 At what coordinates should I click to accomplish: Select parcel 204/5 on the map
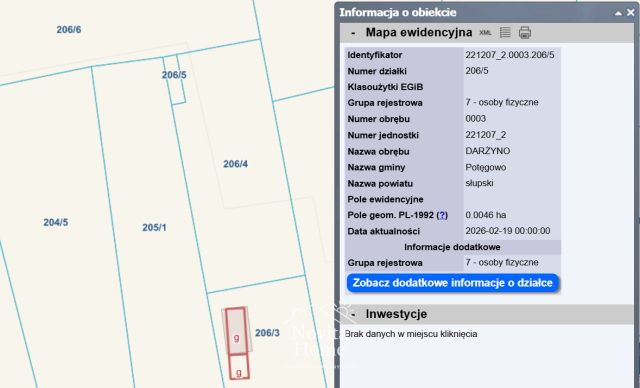point(56,222)
